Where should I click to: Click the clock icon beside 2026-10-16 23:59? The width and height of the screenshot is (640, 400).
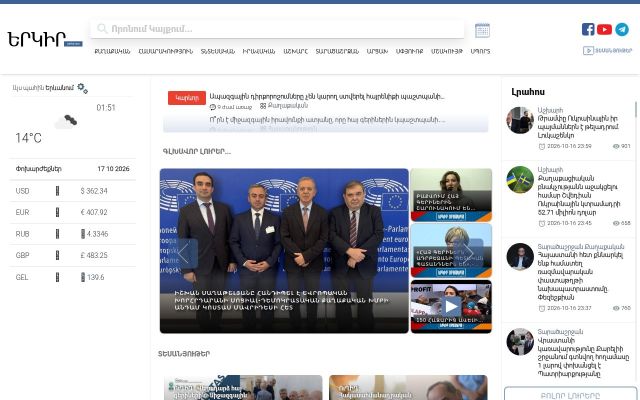click(542, 146)
